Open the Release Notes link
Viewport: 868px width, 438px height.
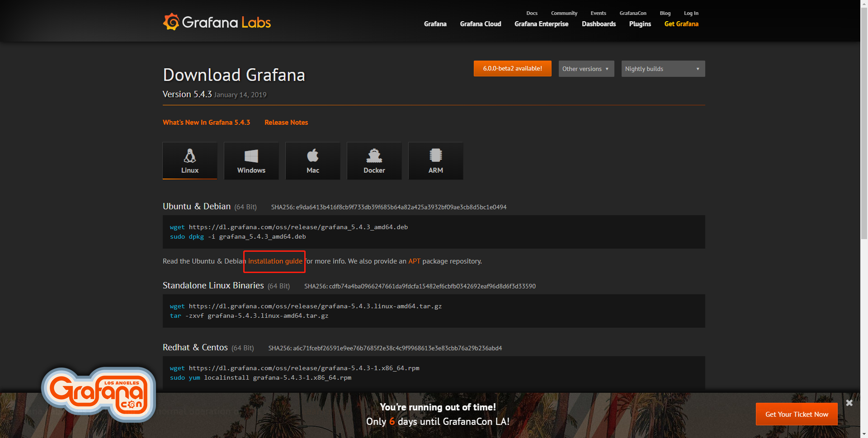tap(286, 122)
